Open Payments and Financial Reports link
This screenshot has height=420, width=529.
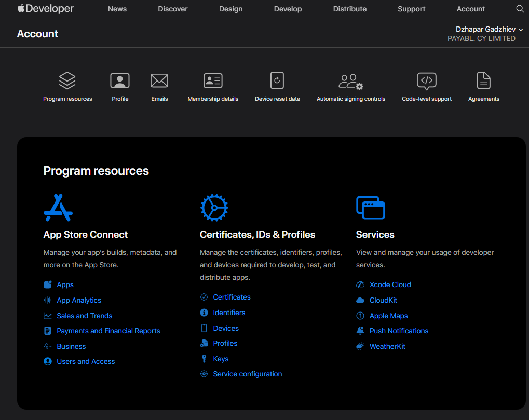tap(108, 331)
